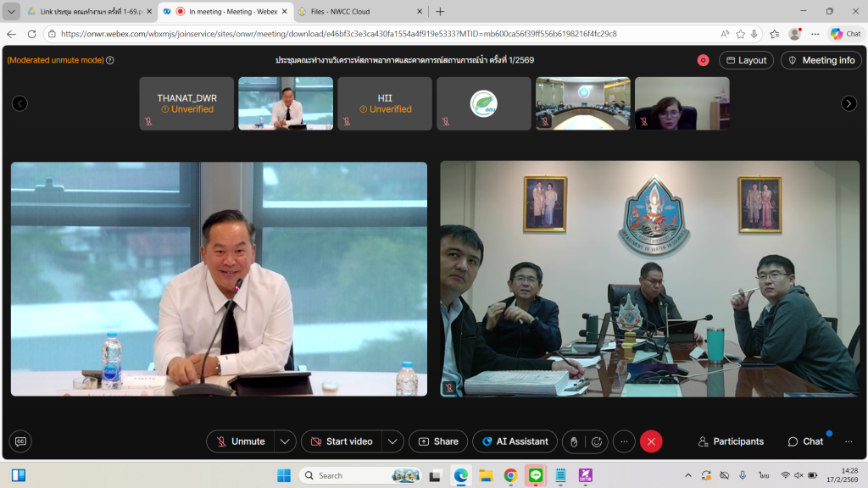
Task: Unmute the microphone
Action: point(240,441)
